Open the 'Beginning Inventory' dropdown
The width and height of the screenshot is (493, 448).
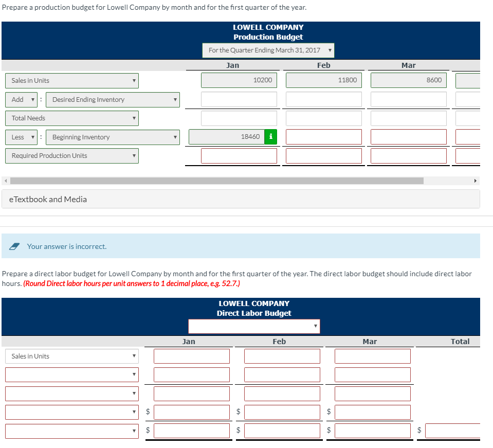click(113, 137)
